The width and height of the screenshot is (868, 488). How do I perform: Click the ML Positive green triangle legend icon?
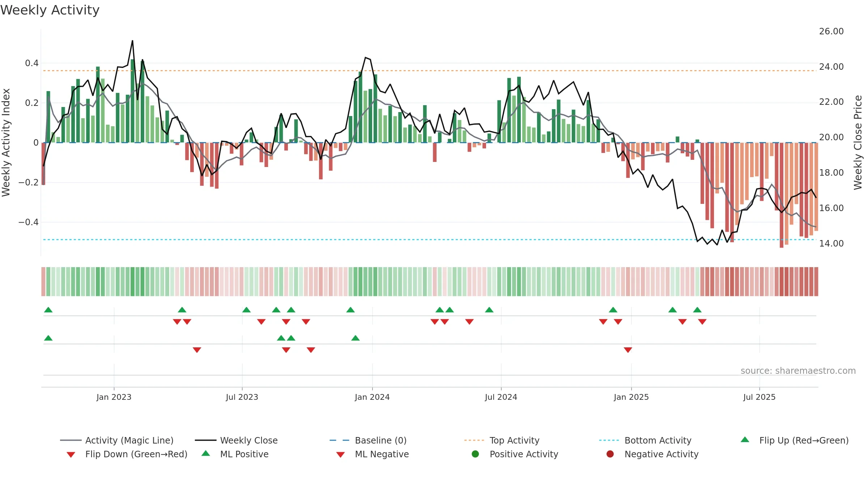(x=206, y=453)
